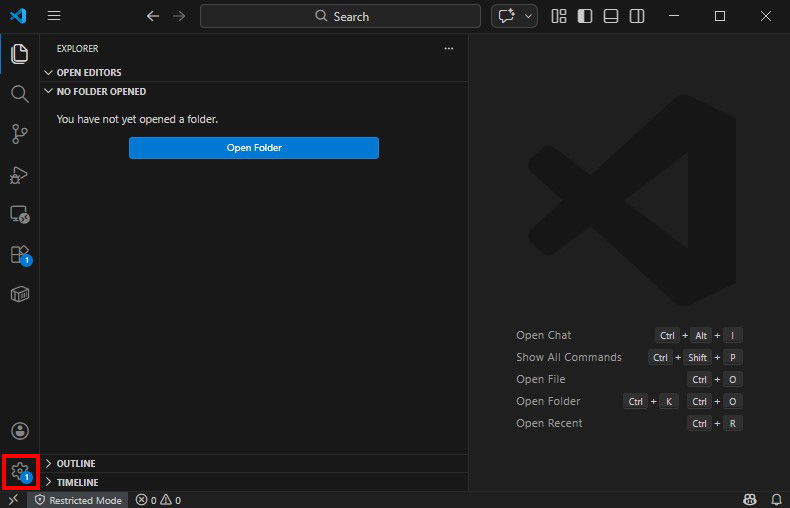Click Open Folder shortcut text in editor

[548, 401]
